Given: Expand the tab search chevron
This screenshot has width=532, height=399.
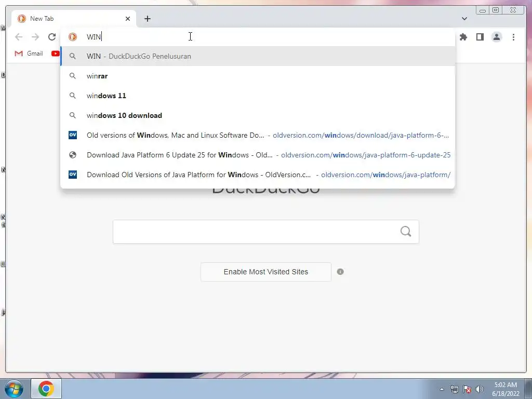Looking at the screenshot, I should pyautogui.click(x=464, y=19).
